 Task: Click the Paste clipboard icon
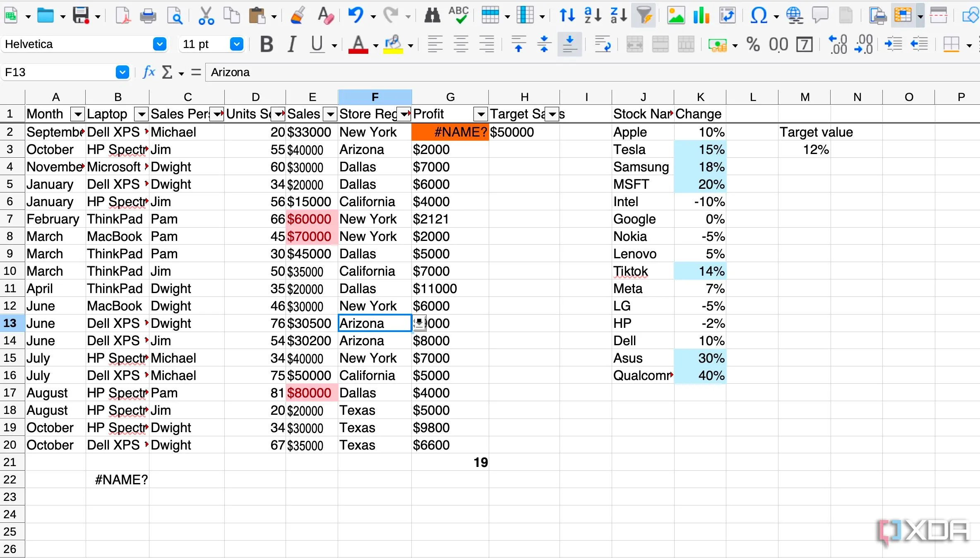[x=257, y=16]
